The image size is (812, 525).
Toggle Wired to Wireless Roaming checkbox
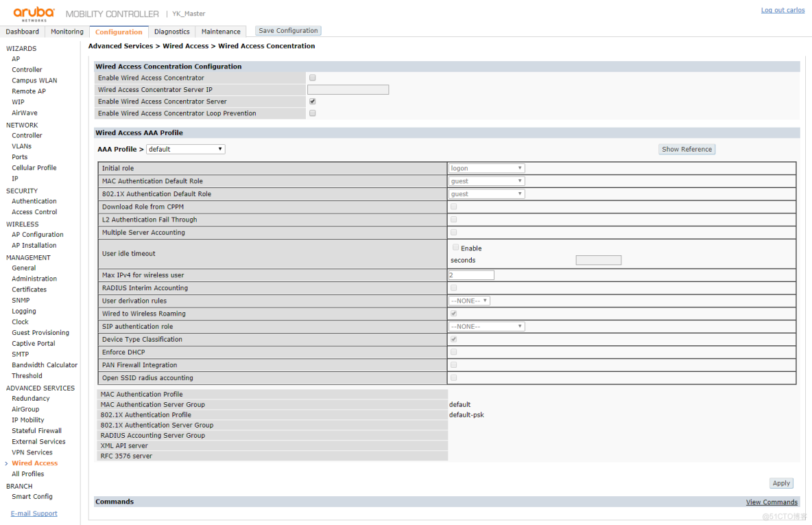point(453,313)
